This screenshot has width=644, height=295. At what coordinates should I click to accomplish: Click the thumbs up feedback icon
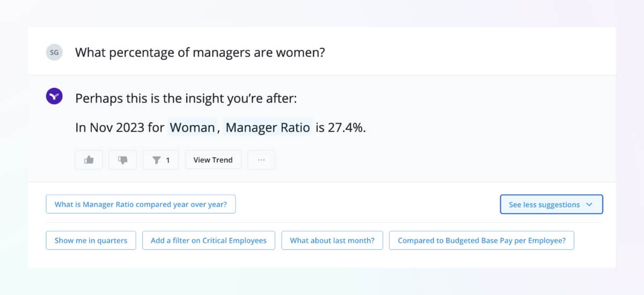click(x=89, y=160)
